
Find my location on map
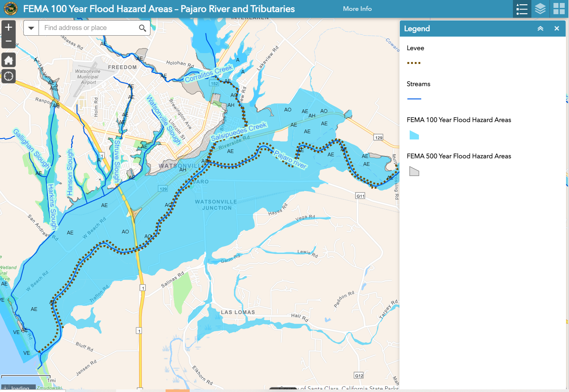(x=9, y=76)
